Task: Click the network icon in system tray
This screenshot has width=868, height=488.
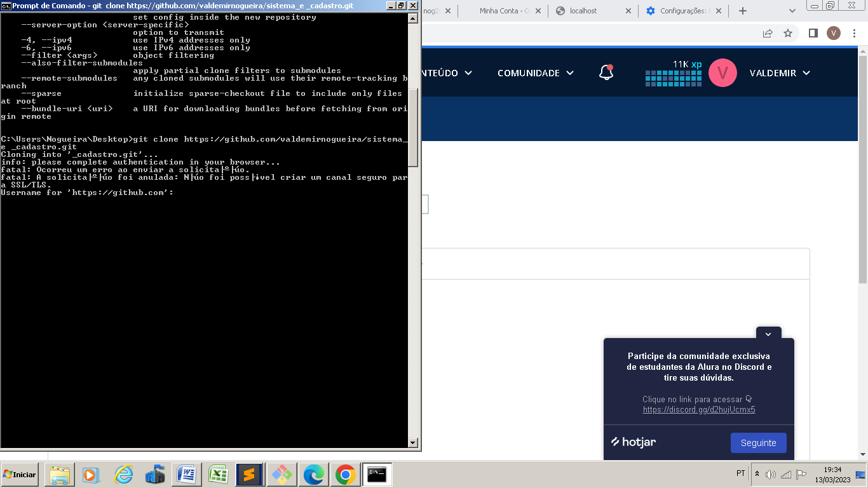Action: tap(786, 474)
